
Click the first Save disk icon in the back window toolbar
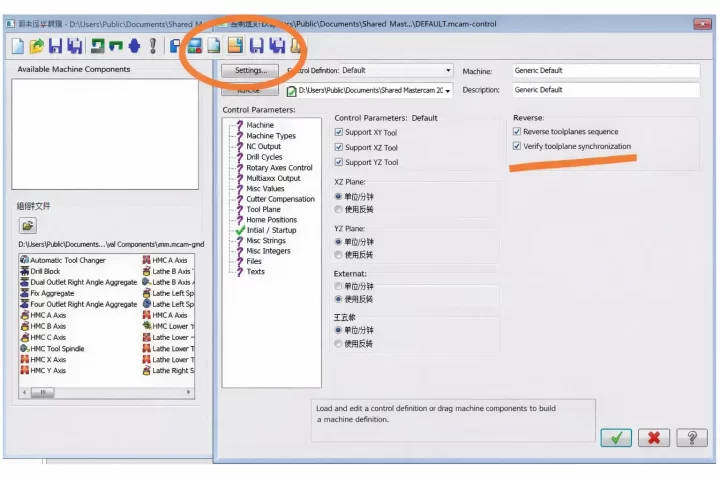click(56, 46)
